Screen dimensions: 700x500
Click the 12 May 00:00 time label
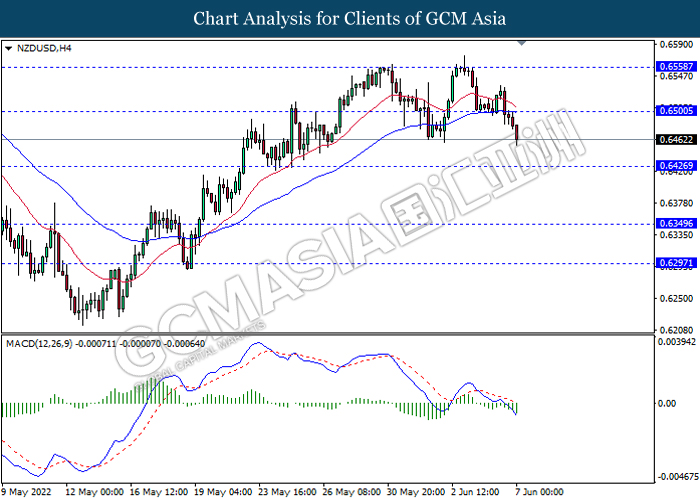point(94,492)
